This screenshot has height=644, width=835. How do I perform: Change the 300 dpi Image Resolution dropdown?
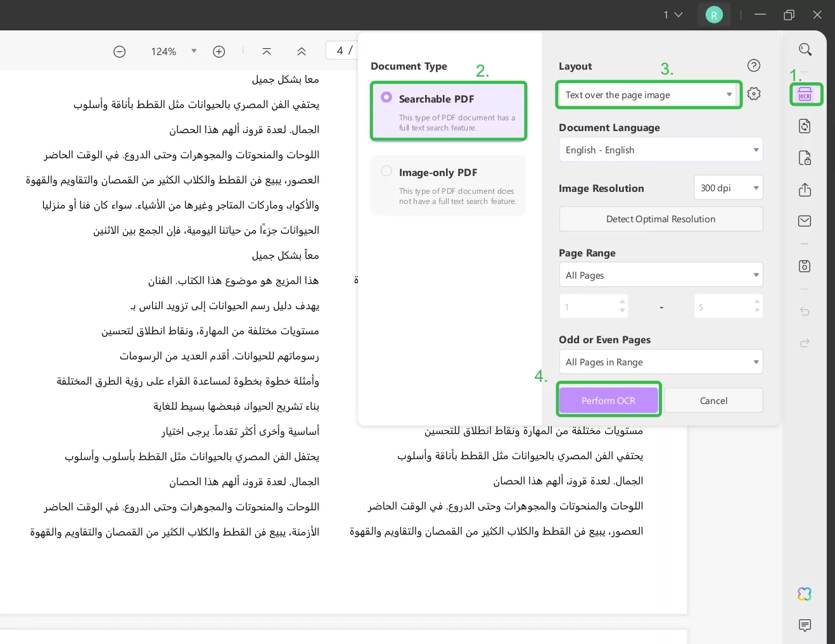coord(728,187)
